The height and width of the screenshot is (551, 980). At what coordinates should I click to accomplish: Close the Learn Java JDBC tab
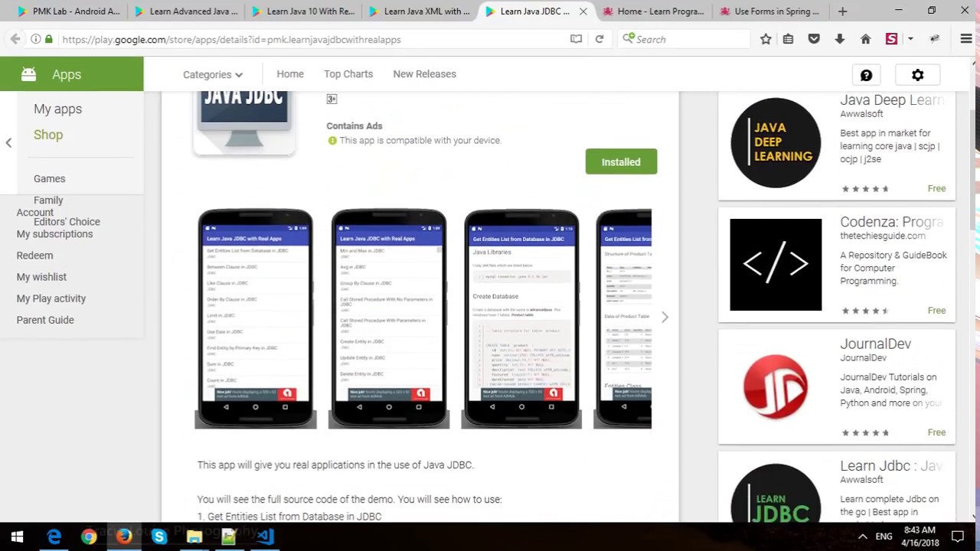(x=583, y=11)
